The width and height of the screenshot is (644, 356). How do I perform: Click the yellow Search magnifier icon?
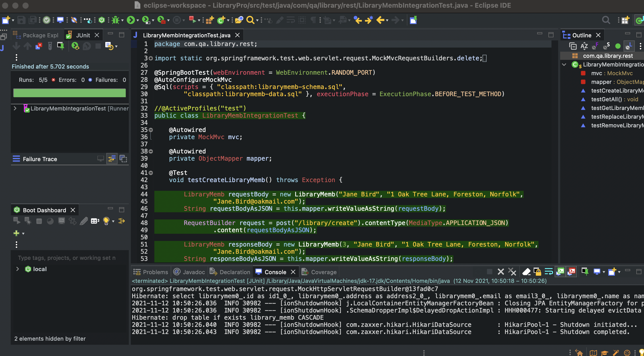[x=250, y=20]
